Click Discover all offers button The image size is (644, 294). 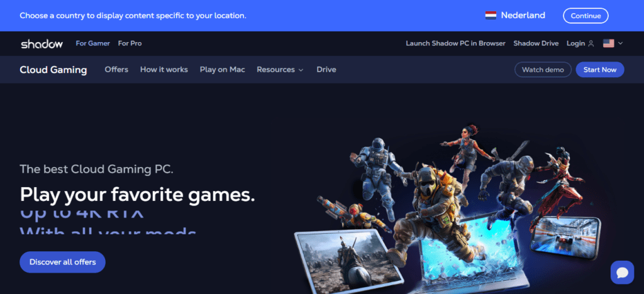tap(62, 262)
